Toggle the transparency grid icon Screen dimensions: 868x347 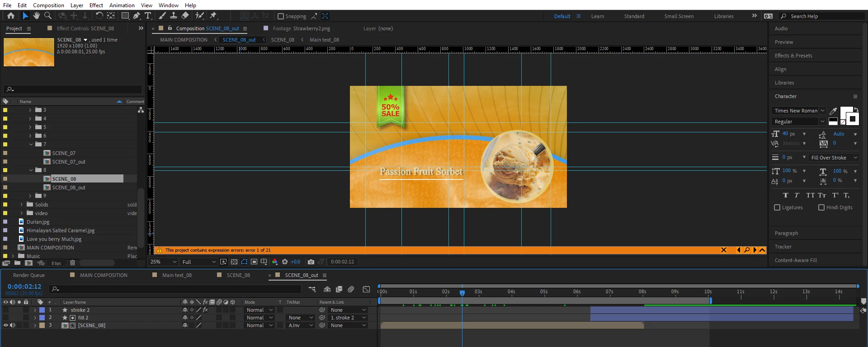tap(234, 262)
